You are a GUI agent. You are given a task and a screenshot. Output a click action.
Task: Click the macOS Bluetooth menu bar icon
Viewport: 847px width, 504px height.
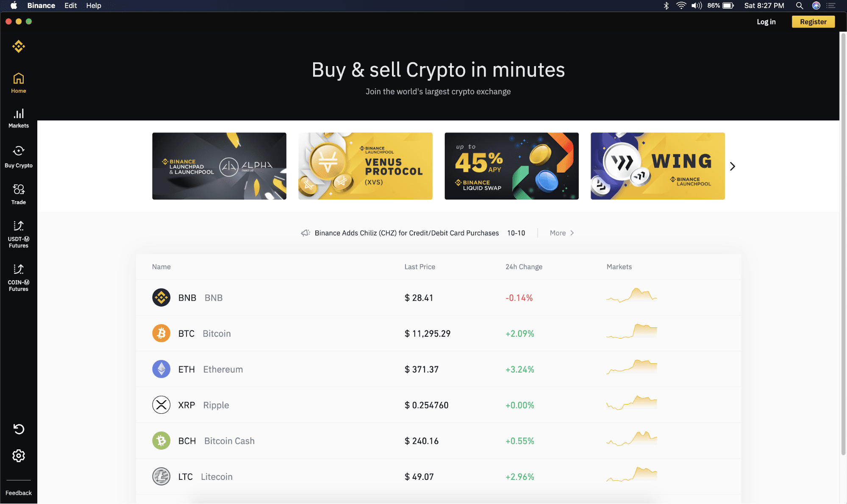click(x=664, y=6)
